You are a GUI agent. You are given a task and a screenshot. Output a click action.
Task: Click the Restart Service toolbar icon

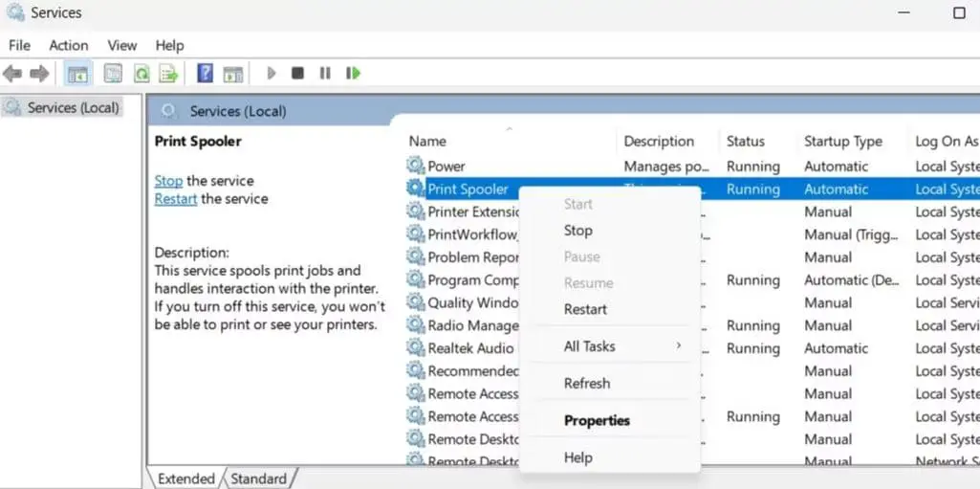click(353, 74)
